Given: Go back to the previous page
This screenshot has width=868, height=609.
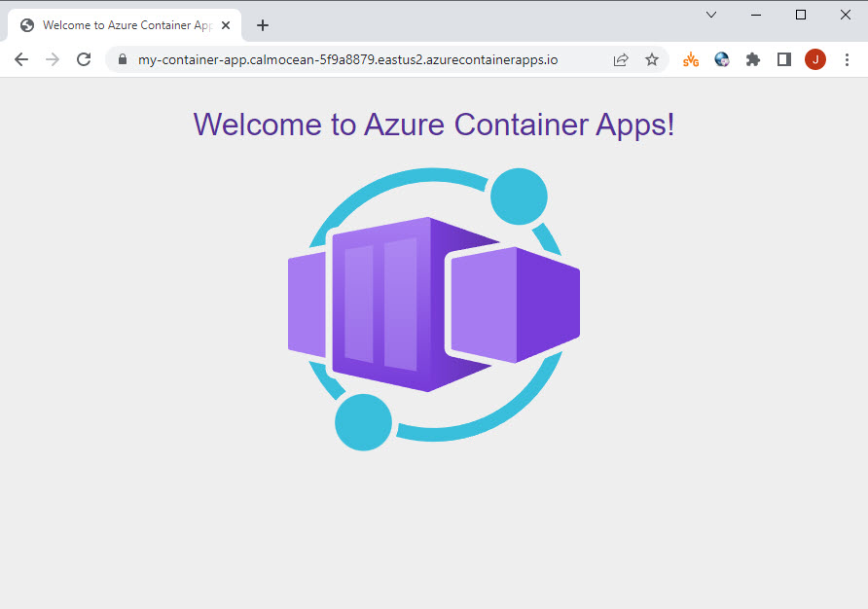Looking at the screenshot, I should (21, 59).
